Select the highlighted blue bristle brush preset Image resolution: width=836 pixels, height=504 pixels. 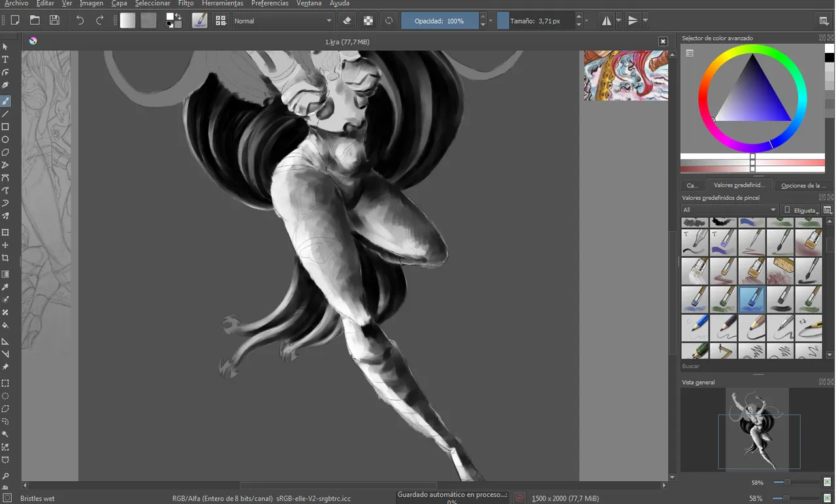click(x=752, y=300)
